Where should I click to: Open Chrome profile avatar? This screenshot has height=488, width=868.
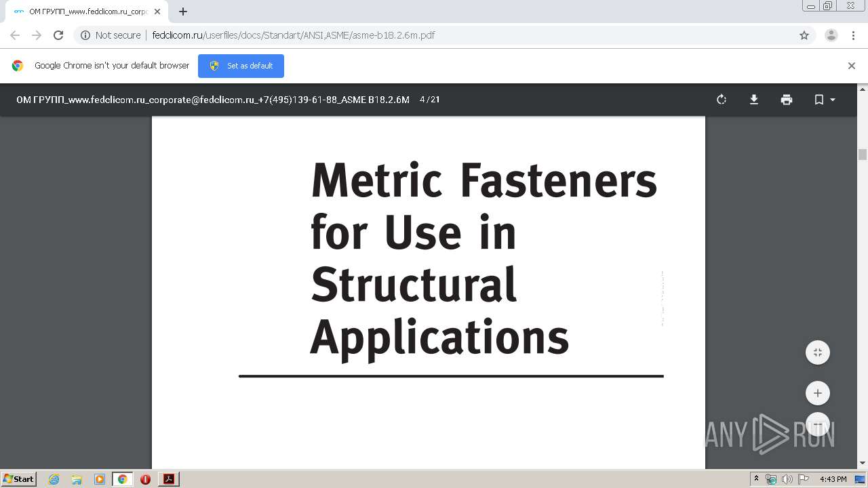[831, 35]
